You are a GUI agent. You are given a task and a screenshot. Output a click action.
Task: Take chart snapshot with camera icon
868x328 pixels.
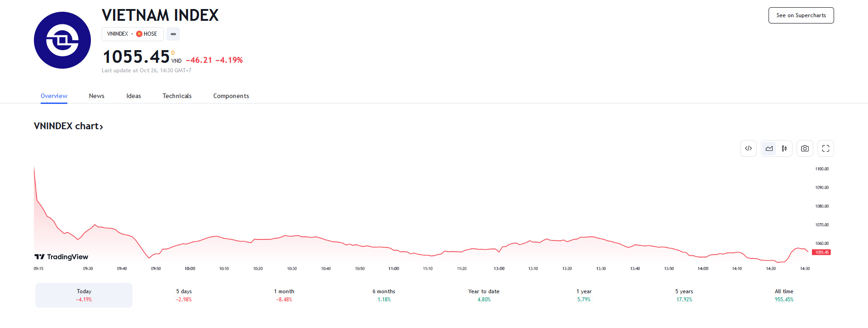(x=805, y=148)
